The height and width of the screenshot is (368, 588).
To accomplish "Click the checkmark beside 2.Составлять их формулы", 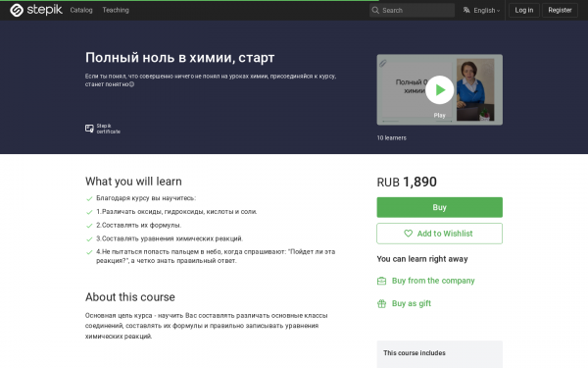I will coord(89,226).
